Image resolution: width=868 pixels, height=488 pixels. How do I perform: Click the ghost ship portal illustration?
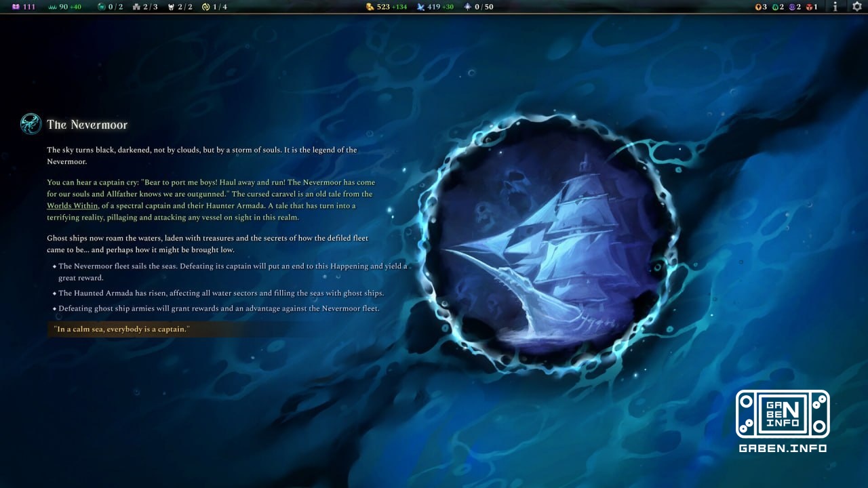[548, 245]
